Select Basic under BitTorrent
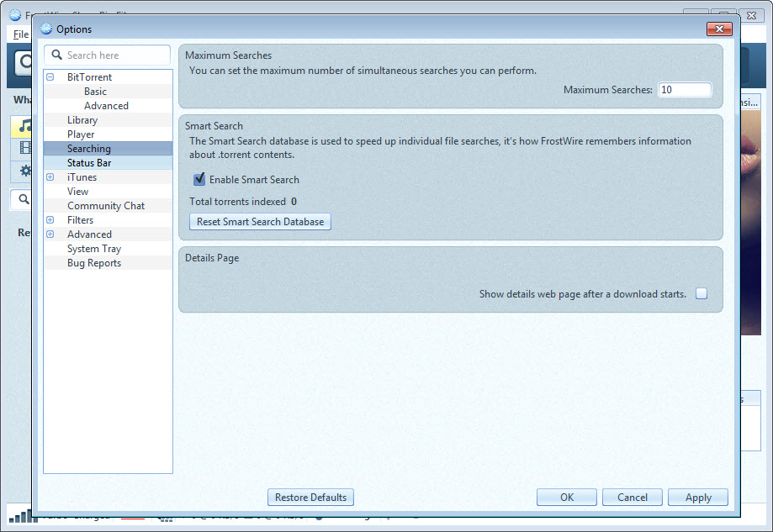The image size is (773, 532). (95, 91)
